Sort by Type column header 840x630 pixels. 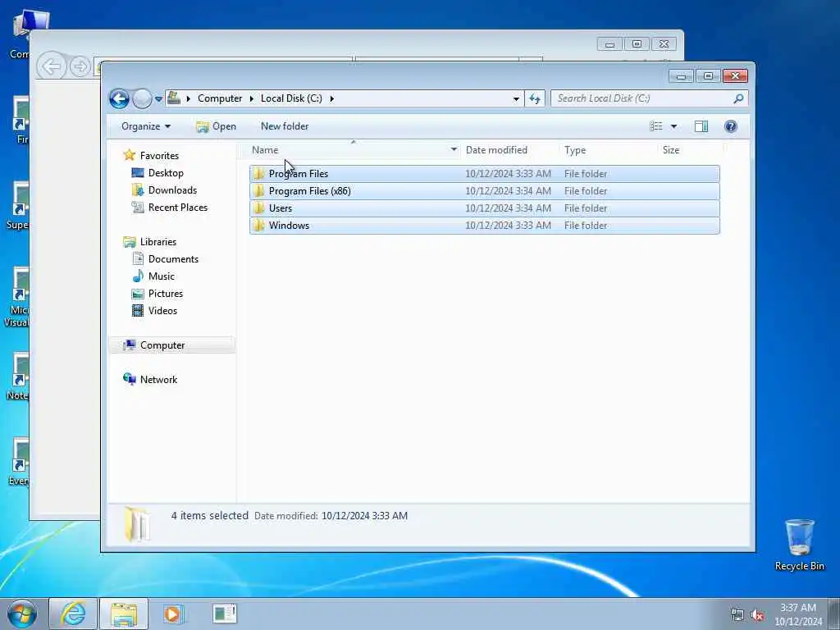(575, 150)
